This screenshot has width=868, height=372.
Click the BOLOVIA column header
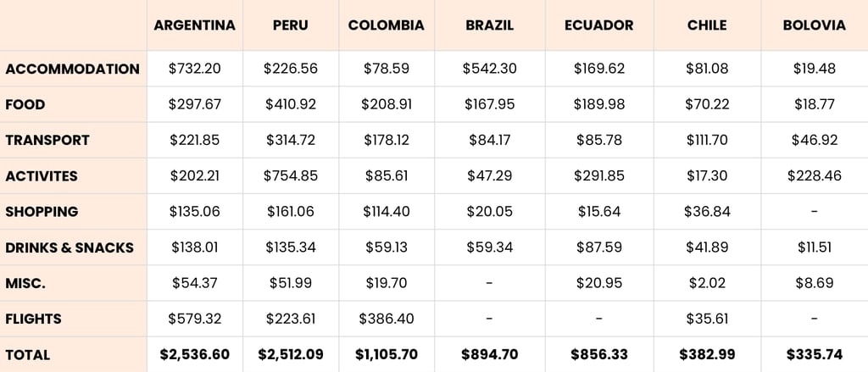(815, 25)
